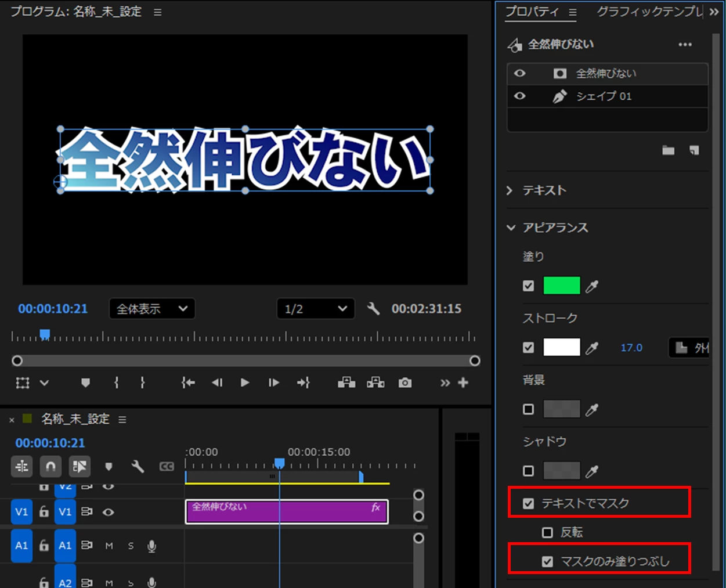Viewport: 726px width, 588px height.
Task: Uncheck the 塗り fill checkbox
Action: [x=528, y=286]
